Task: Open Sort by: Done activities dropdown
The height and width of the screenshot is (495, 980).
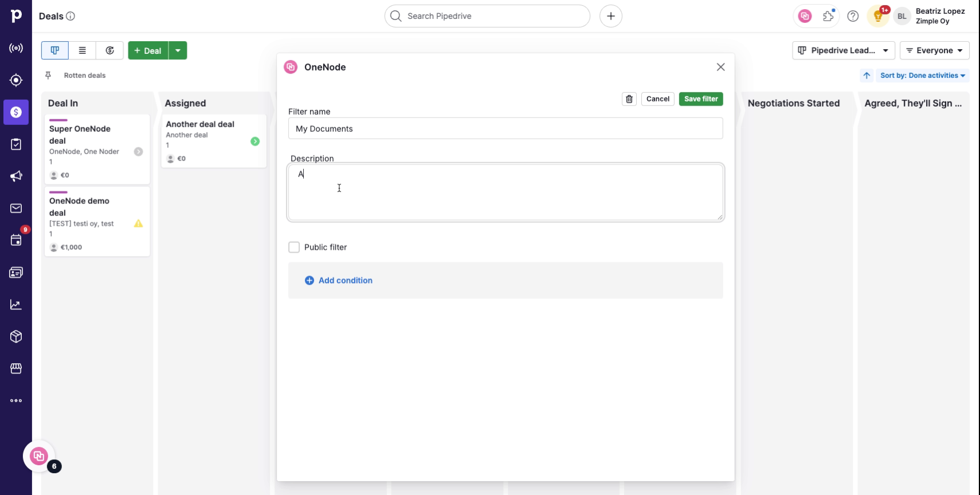Action: click(x=923, y=76)
